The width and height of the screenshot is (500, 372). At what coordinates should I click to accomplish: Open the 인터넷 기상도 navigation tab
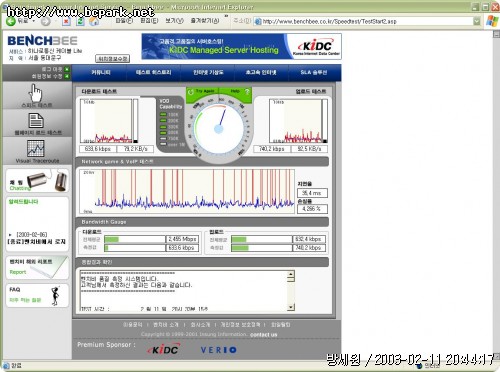point(208,72)
